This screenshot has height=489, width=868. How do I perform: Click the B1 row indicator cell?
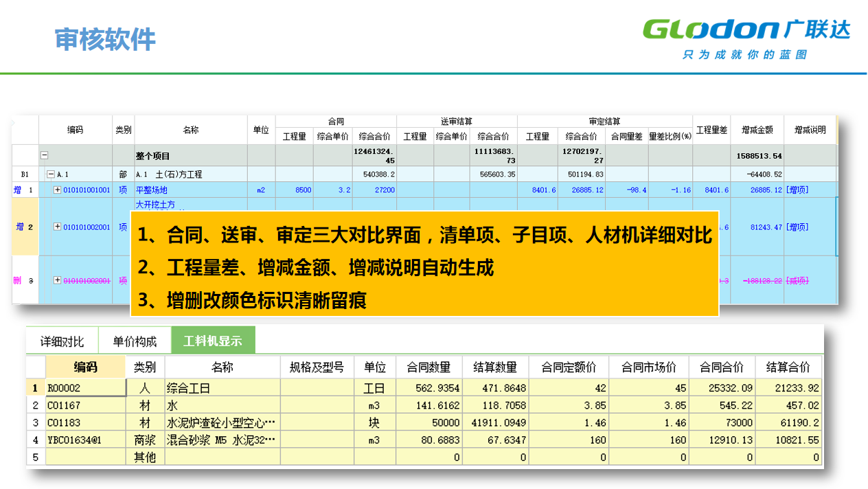tap(24, 174)
